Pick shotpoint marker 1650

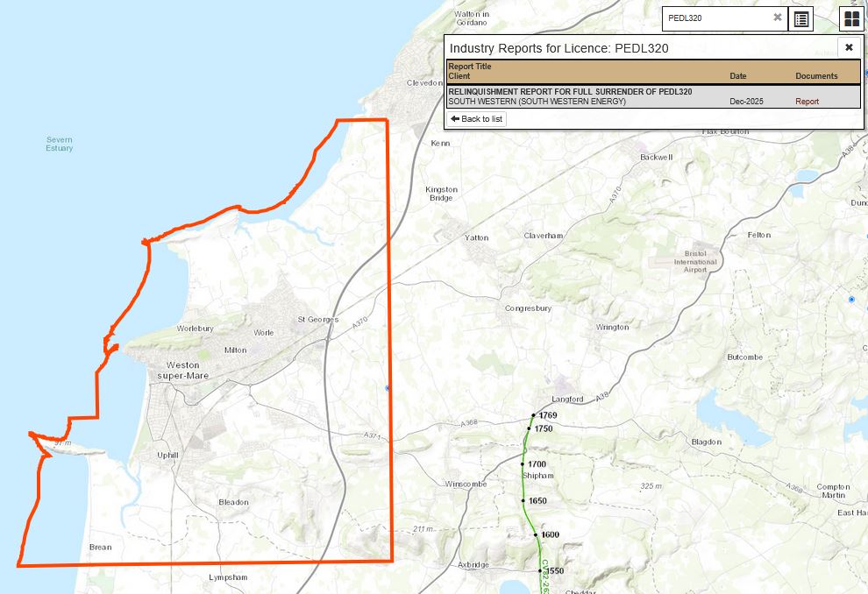pyautogui.click(x=523, y=501)
